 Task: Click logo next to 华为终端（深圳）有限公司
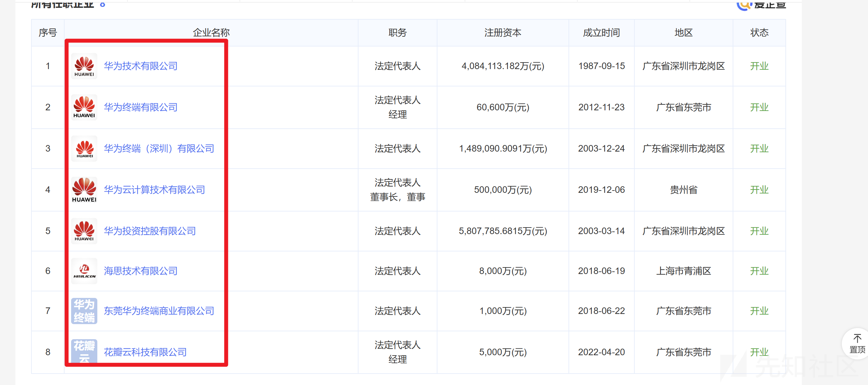click(84, 148)
